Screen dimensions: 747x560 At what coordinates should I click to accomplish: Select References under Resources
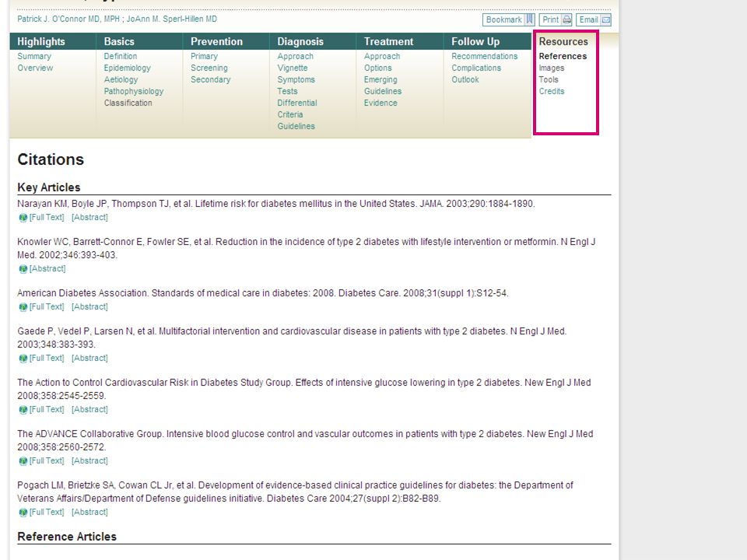(563, 56)
